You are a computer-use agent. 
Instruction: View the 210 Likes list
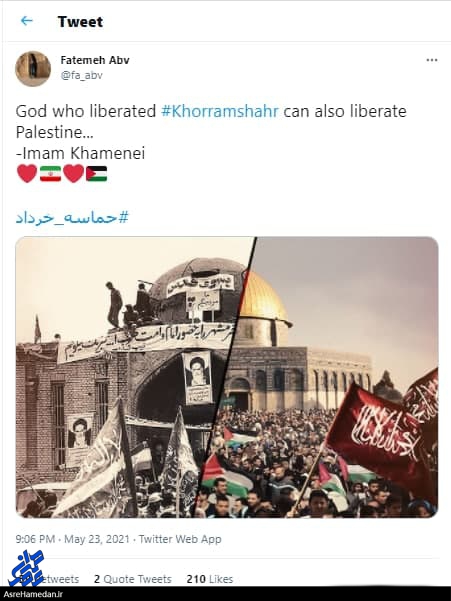(210, 579)
